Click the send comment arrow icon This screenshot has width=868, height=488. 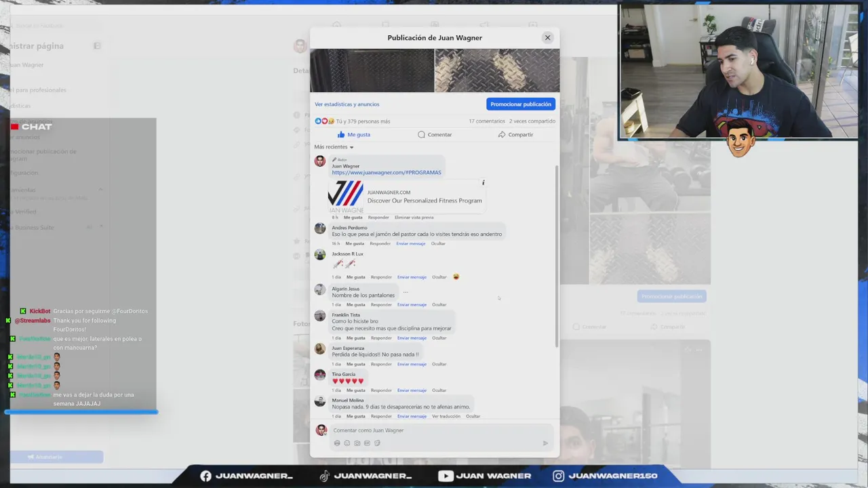pos(545,443)
